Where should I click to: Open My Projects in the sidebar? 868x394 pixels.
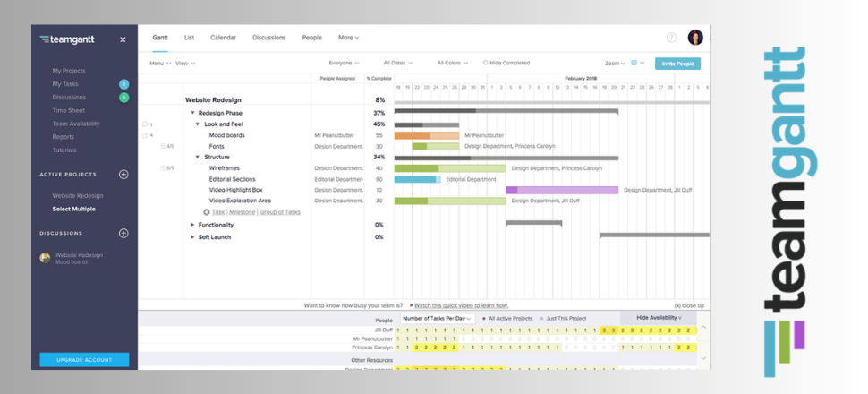[69, 71]
